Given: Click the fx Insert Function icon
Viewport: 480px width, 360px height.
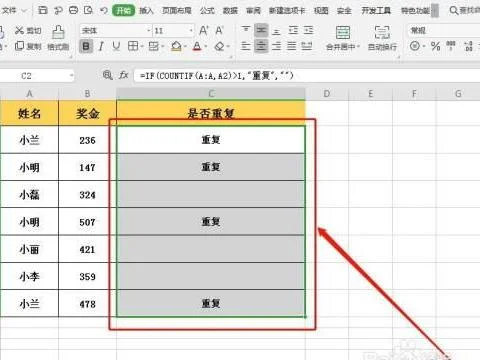Looking at the screenshot, I should [124, 75].
